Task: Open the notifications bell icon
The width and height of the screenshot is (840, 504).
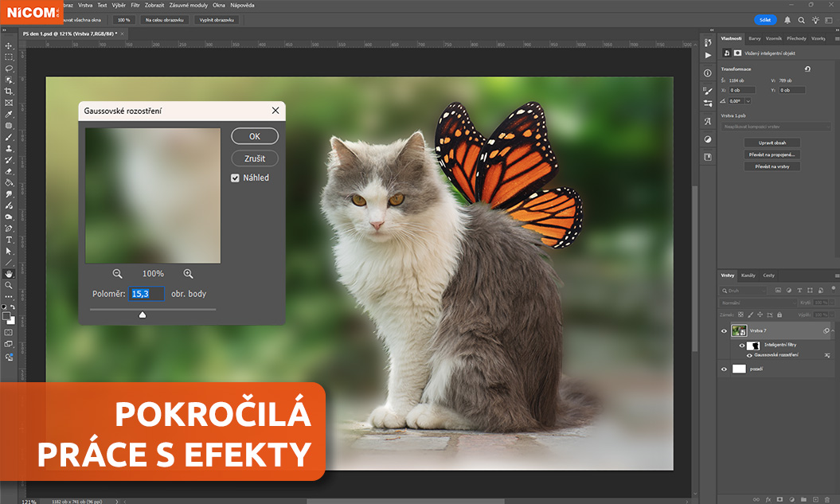Action: pyautogui.click(x=787, y=20)
